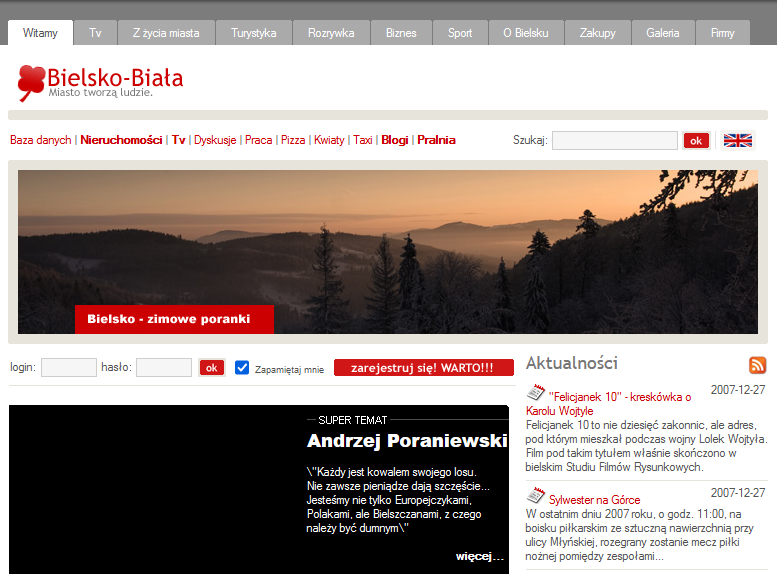Open the Felicjanek 10 news headline

click(609, 403)
